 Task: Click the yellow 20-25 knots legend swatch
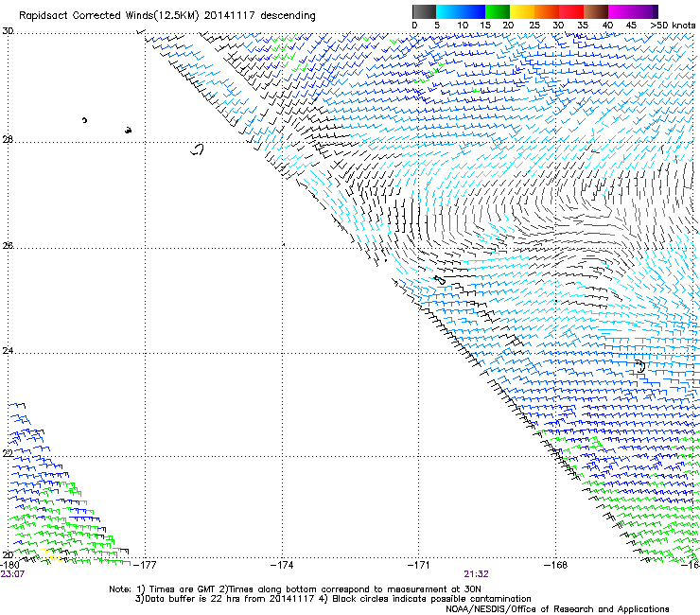click(522, 11)
